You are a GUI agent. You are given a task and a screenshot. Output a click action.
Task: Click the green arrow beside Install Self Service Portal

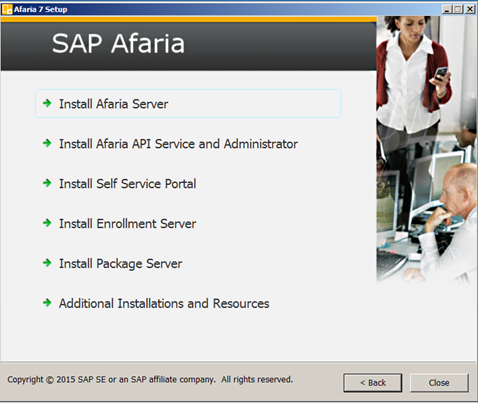tap(47, 183)
